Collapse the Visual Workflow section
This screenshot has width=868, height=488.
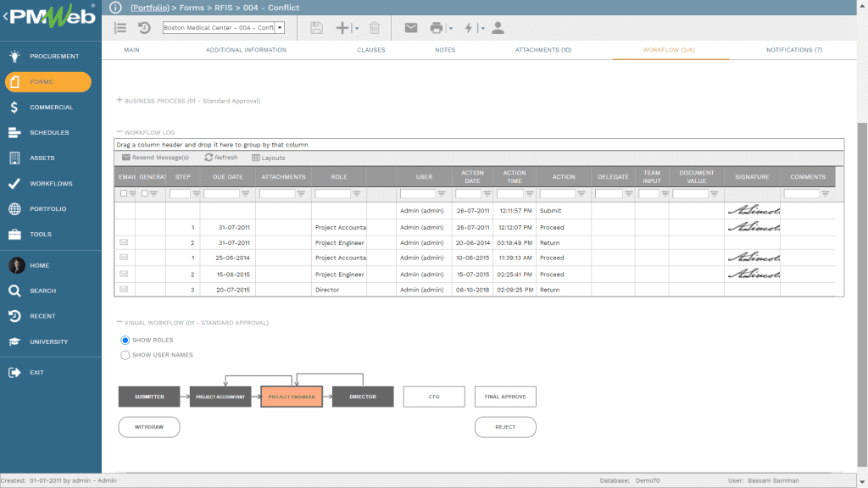pyautogui.click(x=119, y=322)
